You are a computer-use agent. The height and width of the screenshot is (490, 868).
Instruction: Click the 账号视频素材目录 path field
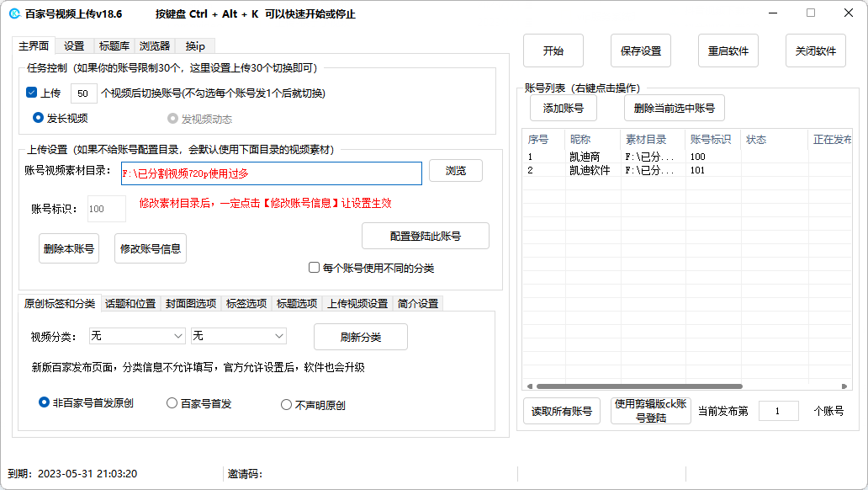point(271,173)
